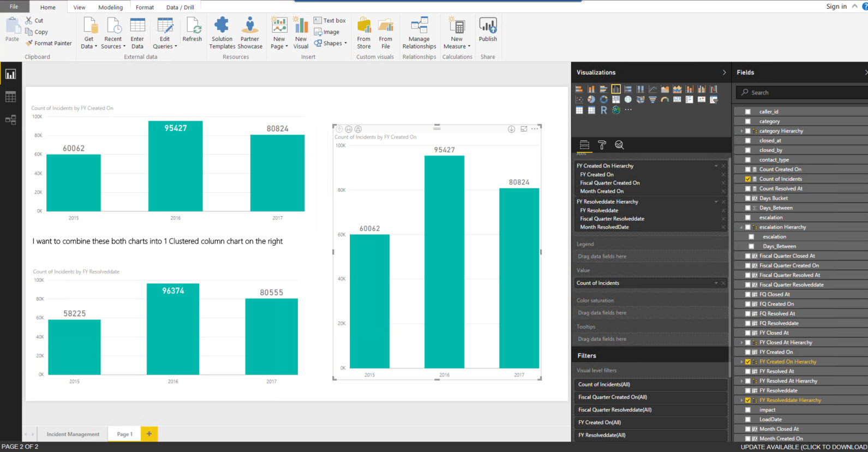Switch to the View ribbon tab

(80, 7)
